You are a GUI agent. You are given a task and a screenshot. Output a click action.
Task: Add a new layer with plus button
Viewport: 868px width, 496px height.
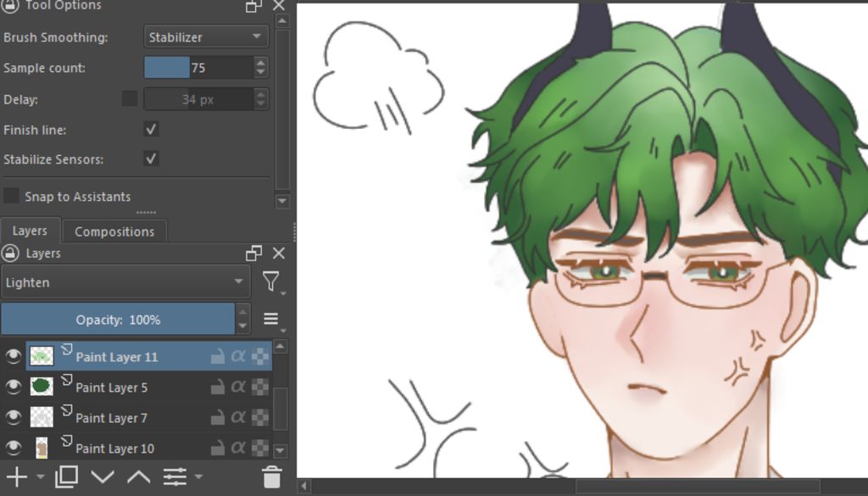point(17,476)
